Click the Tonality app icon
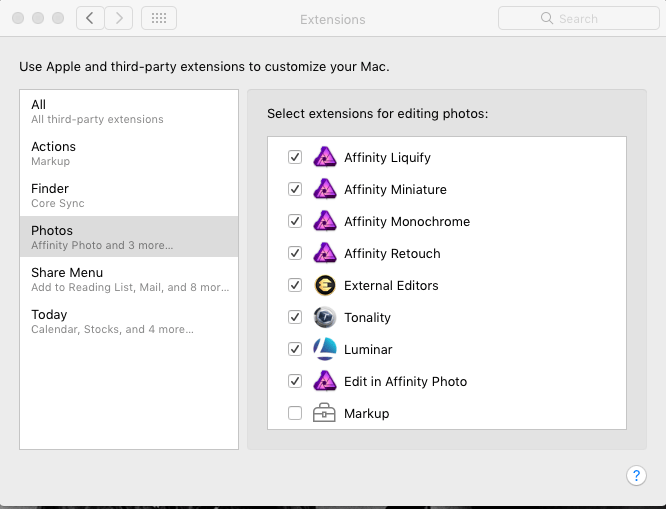666x509 pixels. 324,317
